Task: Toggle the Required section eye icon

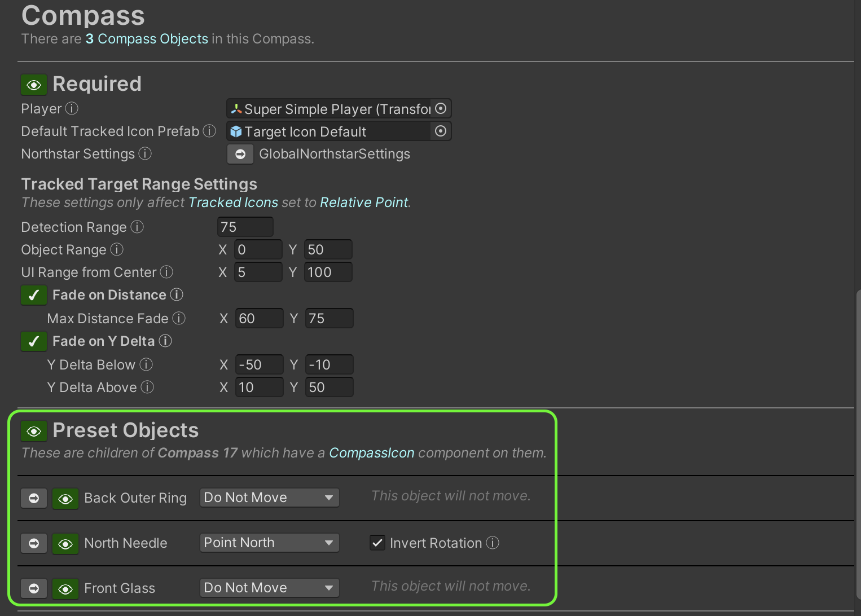Action: click(x=34, y=85)
